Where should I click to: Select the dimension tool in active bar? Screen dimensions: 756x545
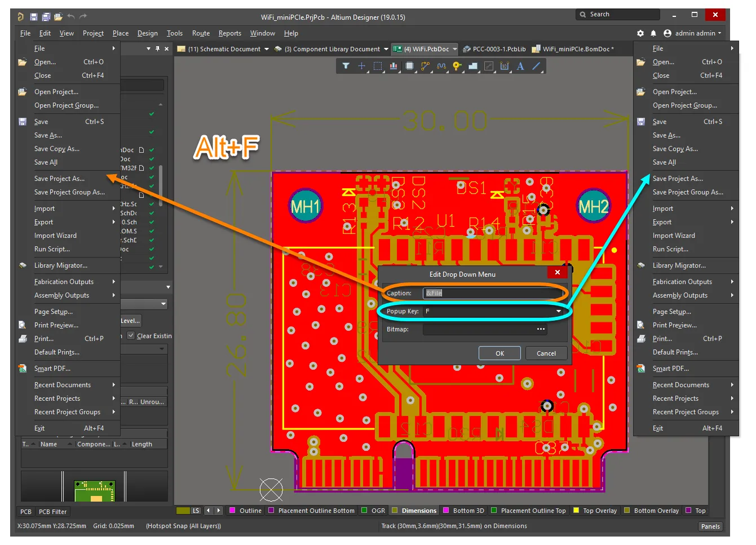pyautogui.click(x=505, y=66)
